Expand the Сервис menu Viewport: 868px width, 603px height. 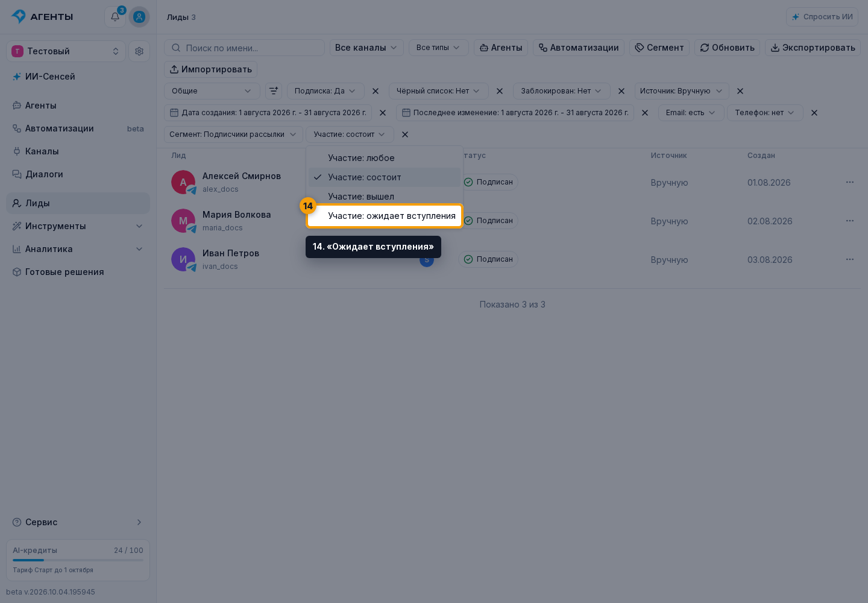pyautogui.click(x=78, y=522)
